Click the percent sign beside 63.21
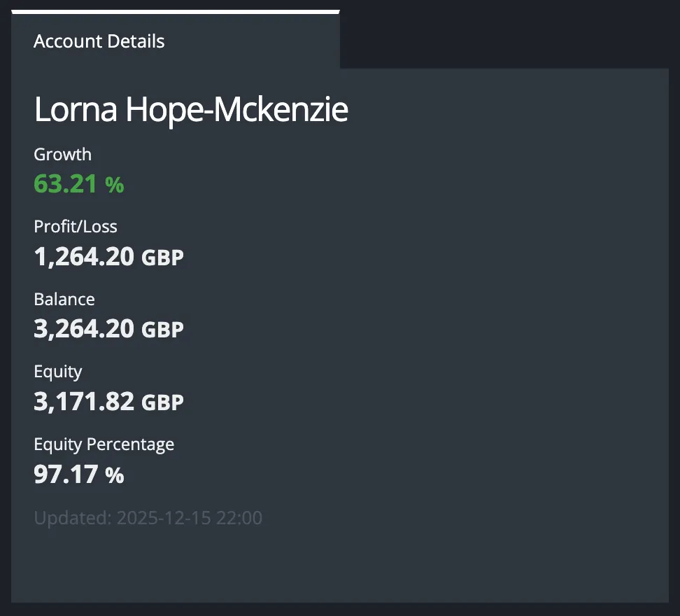The height and width of the screenshot is (616, 680). coord(115,185)
